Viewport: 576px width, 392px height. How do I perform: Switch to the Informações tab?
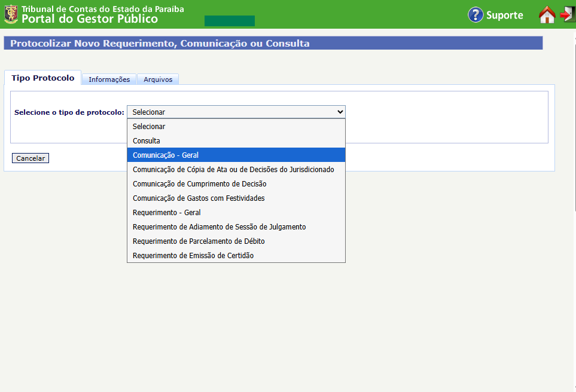(109, 79)
